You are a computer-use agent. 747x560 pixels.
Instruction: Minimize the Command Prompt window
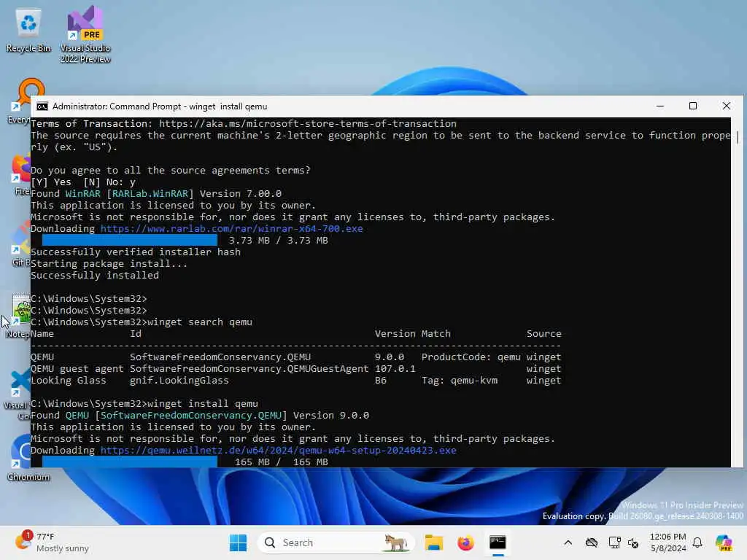659,106
